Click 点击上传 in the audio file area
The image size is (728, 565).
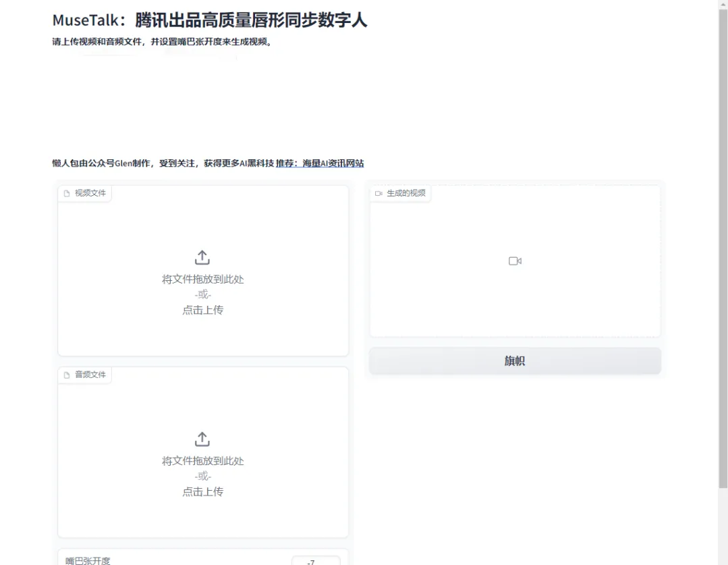click(202, 492)
